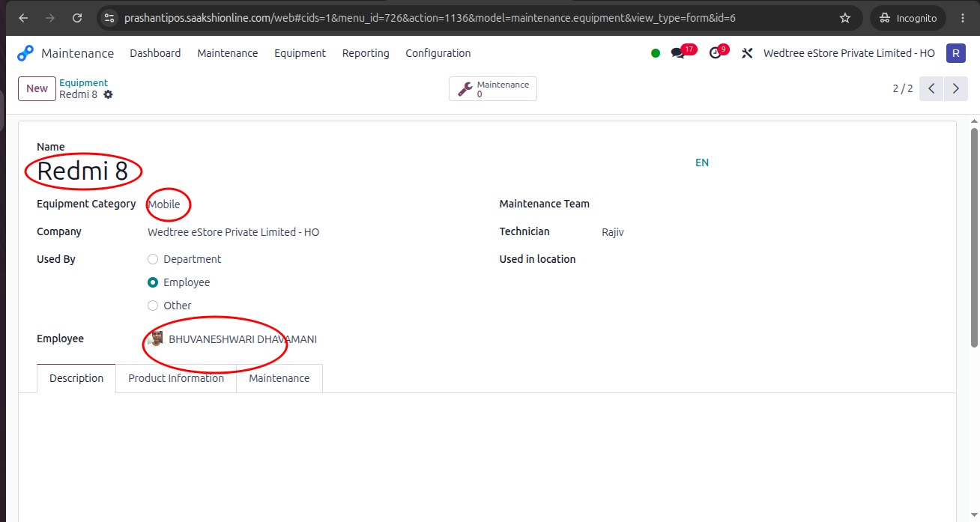This screenshot has height=522, width=980.
Task: Open the Dashboard menu
Action: 155,53
